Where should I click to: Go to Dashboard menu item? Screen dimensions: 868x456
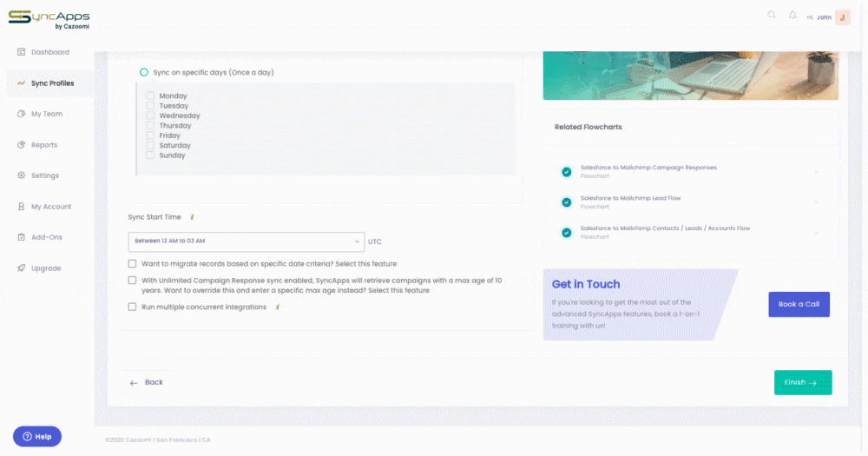coord(49,52)
